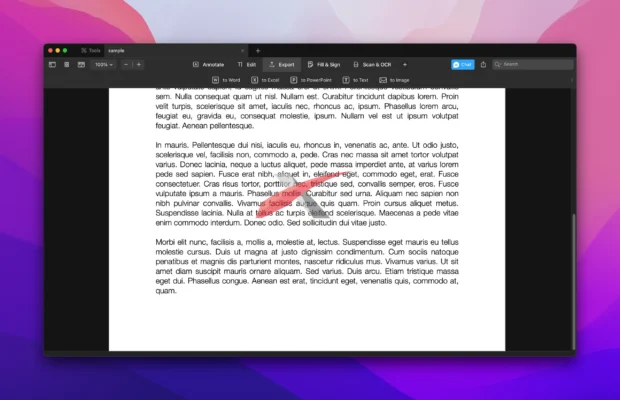Open the Chat assistant button

[463, 64]
